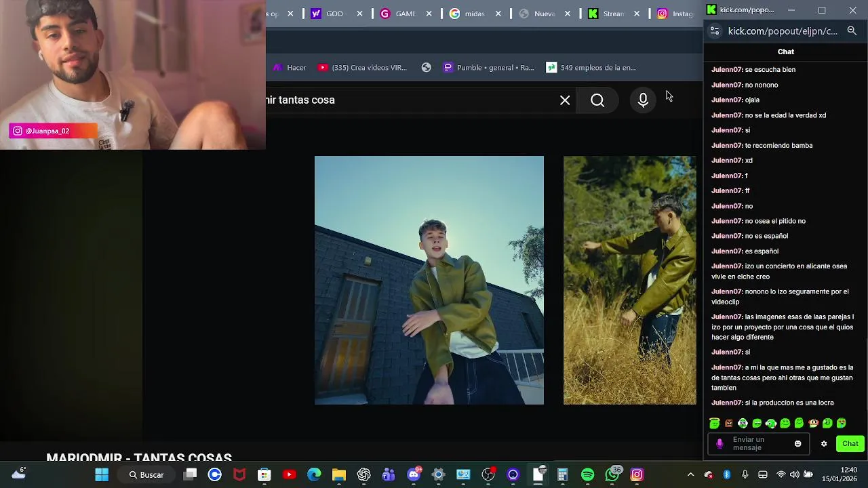
Task: Close the Kick Stream tab
Action: pos(637,14)
